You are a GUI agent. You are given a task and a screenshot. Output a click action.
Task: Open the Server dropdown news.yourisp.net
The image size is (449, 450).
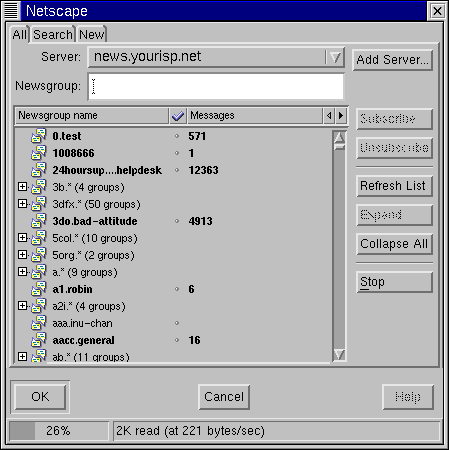[x=216, y=57]
